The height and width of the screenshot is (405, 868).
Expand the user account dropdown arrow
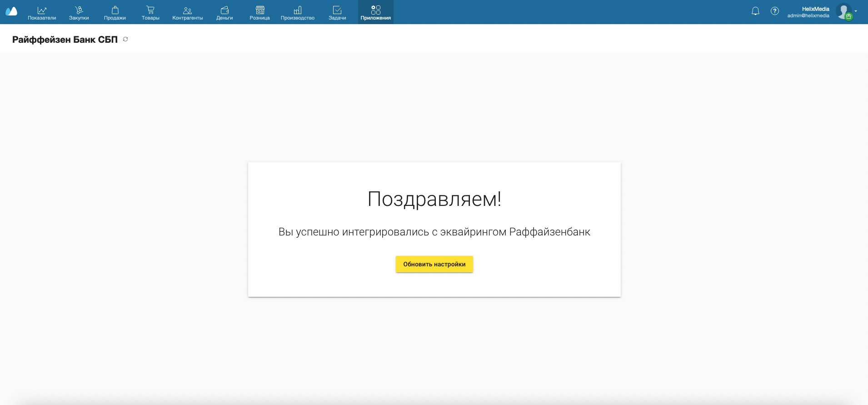[856, 11]
